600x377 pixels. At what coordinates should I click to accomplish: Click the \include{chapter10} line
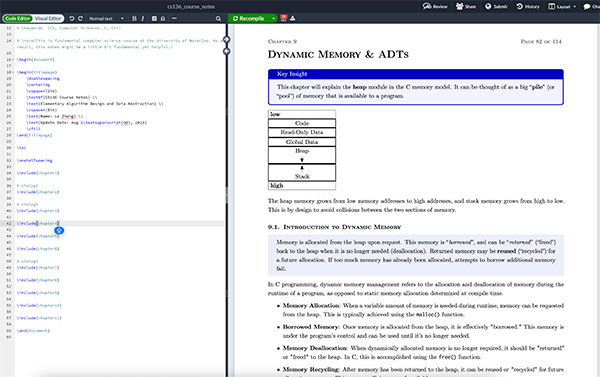tap(39, 305)
